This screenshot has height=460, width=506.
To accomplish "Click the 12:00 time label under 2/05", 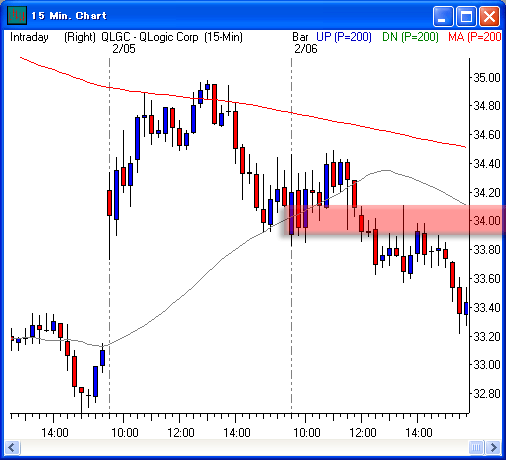I will (181, 433).
